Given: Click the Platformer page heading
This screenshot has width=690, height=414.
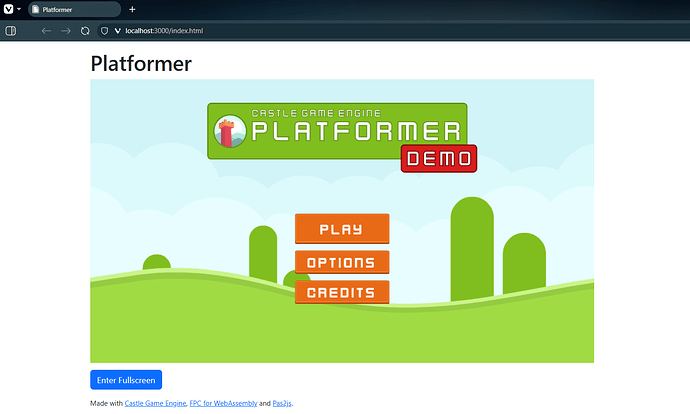Looking at the screenshot, I should (141, 63).
